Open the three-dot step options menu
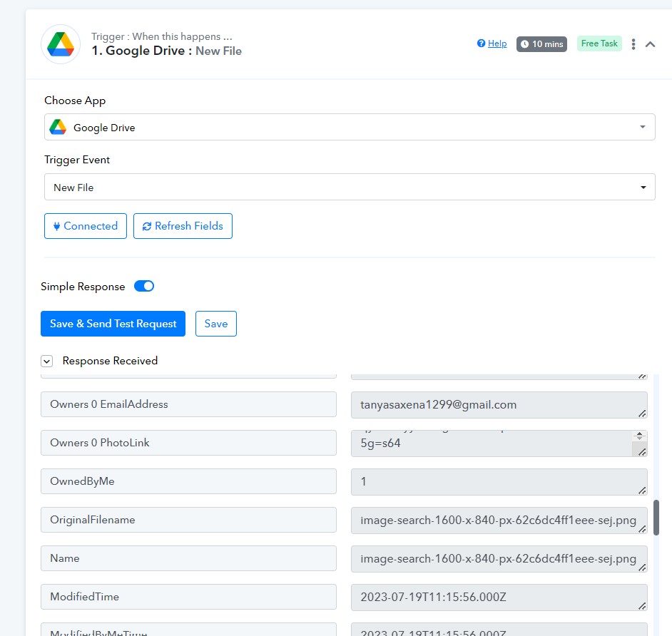This screenshot has width=672, height=636. 633,44
